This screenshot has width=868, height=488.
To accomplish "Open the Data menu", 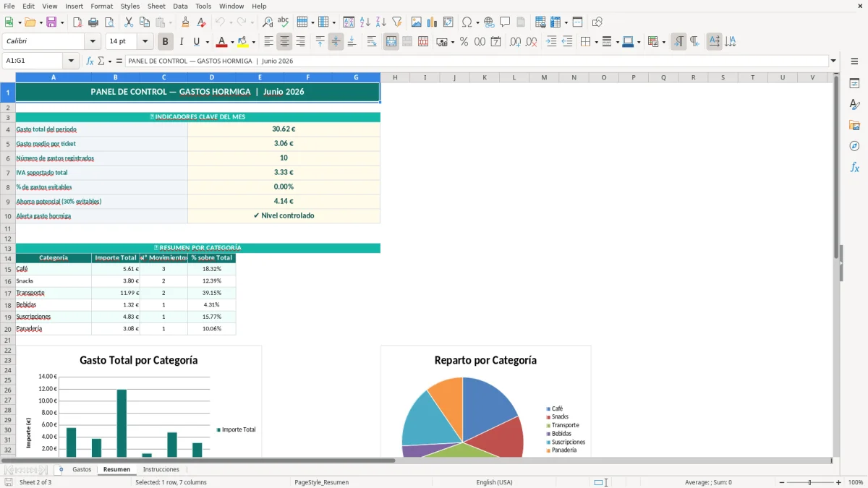I will click(x=180, y=6).
